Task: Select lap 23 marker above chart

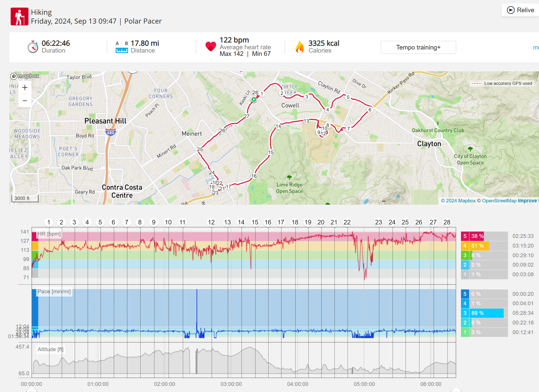Action: click(x=378, y=222)
